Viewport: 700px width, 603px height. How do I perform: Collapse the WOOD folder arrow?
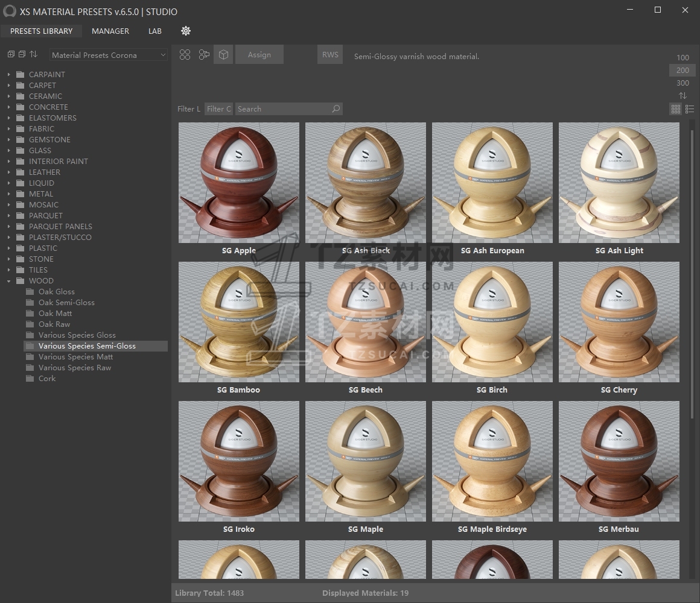pyautogui.click(x=8, y=281)
